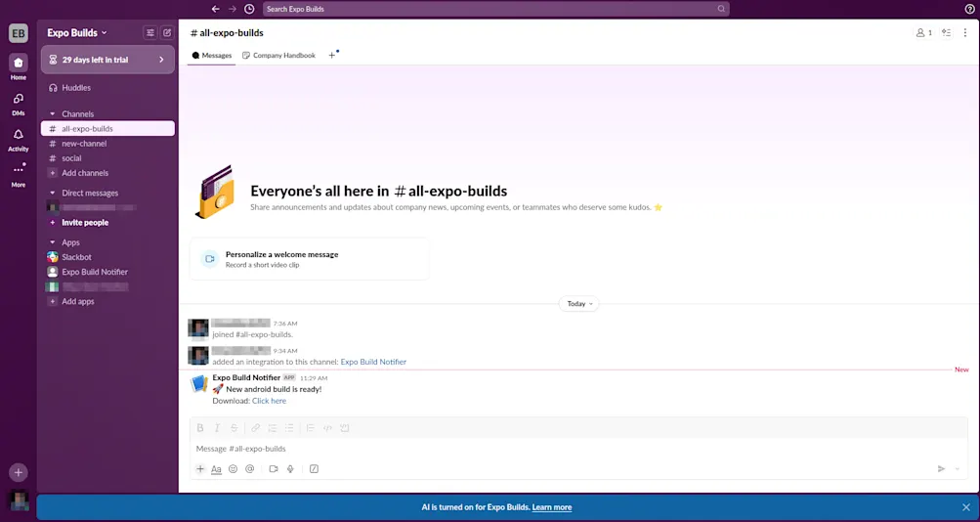Open the Learn more link

[551, 507]
